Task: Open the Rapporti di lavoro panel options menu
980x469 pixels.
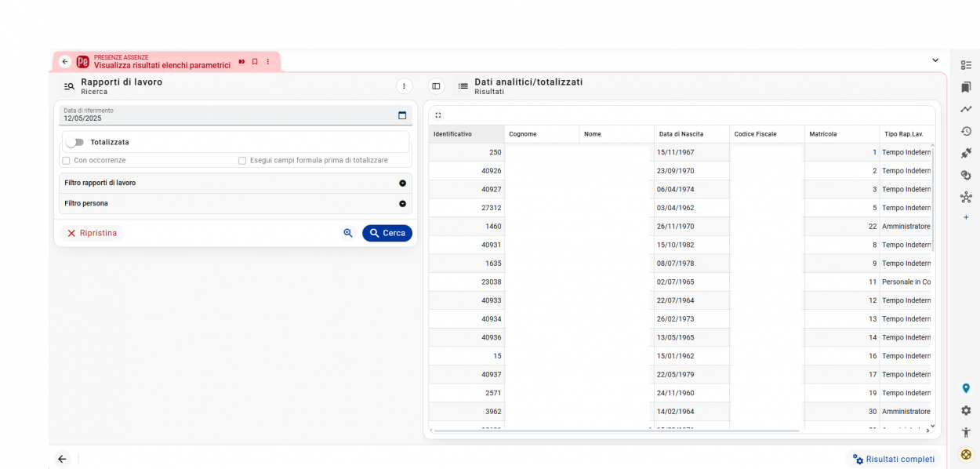Action: 404,86
